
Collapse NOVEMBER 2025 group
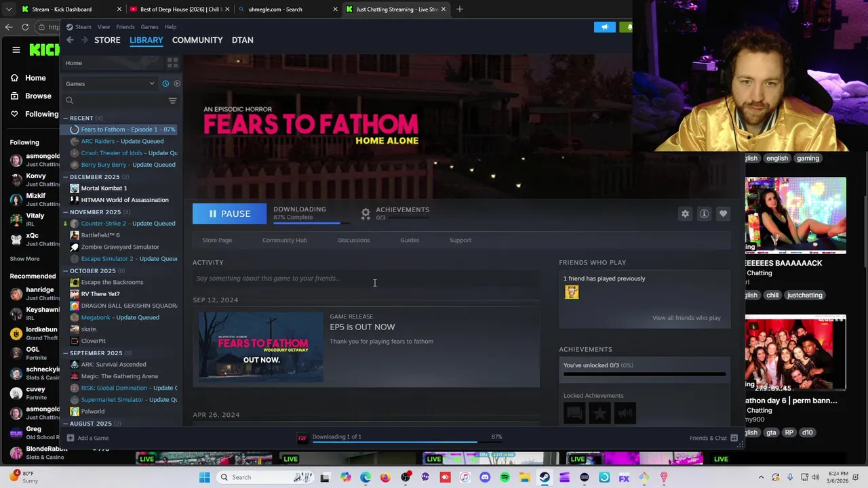pyautogui.click(x=66, y=212)
